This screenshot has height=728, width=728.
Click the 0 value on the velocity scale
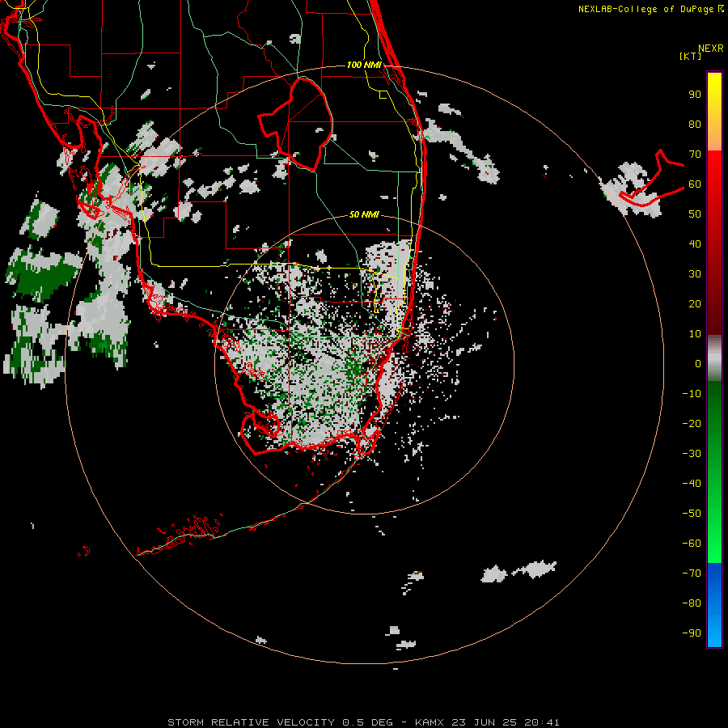[x=698, y=364]
